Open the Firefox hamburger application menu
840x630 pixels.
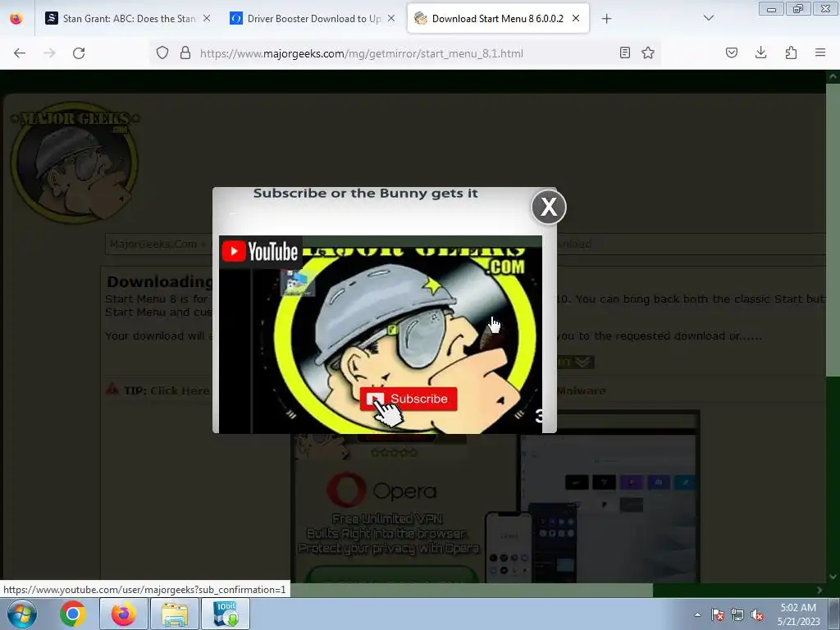[x=820, y=52]
